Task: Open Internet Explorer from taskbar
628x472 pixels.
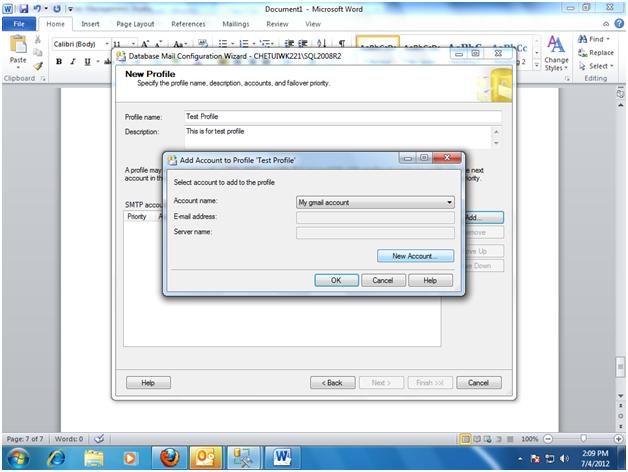Action: coord(56,458)
